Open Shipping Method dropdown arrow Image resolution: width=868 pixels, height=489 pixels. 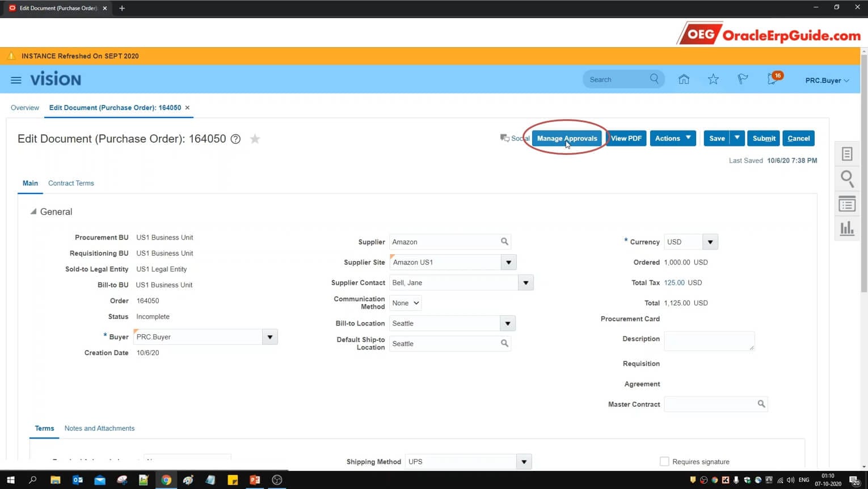coord(524,462)
